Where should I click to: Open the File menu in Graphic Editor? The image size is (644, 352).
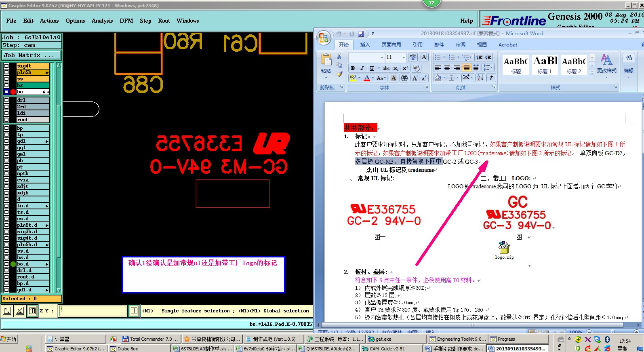coord(11,21)
